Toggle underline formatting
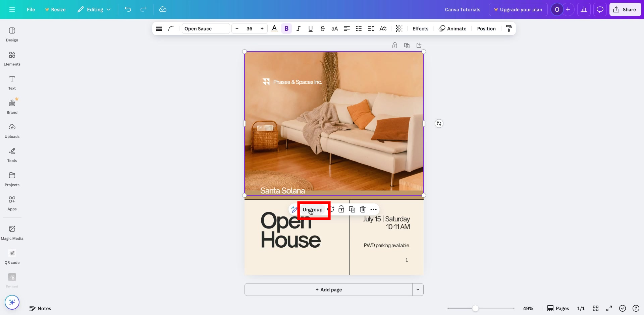 [x=310, y=28]
